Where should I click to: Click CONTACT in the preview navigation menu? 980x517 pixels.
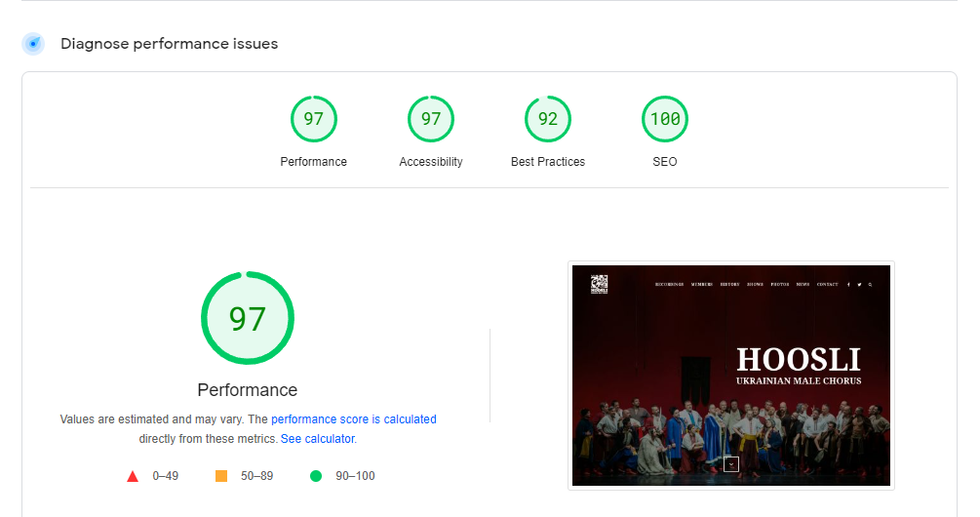click(x=827, y=285)
